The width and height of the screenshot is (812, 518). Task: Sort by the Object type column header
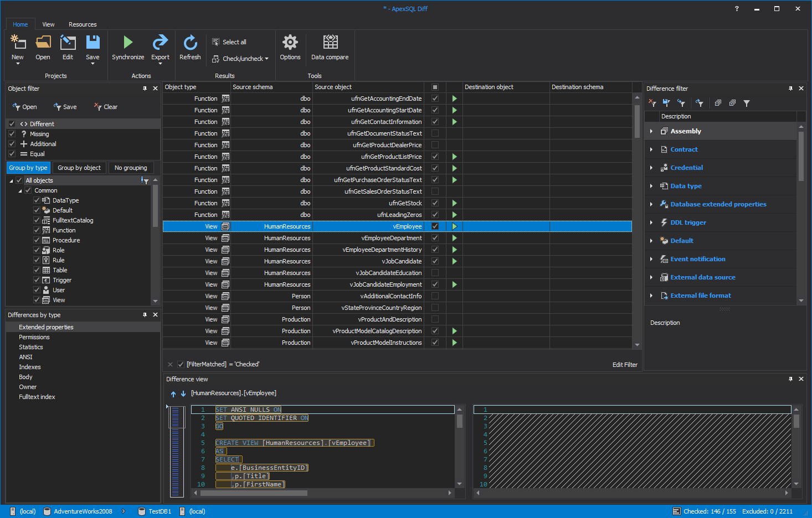point(197,87)
